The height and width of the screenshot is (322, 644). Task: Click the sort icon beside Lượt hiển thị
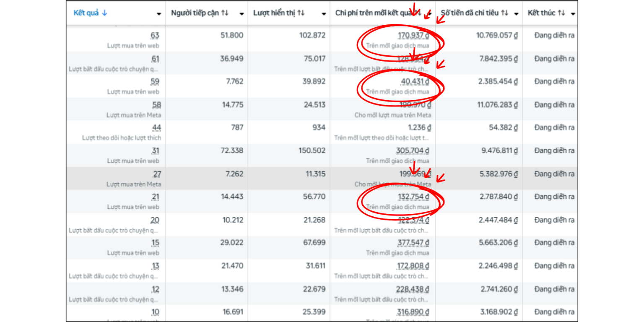coord(301,13)
